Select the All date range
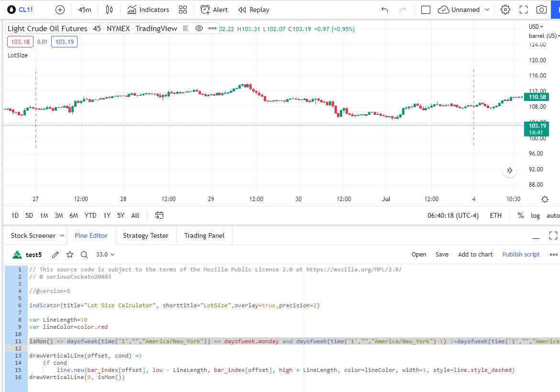This screenshot has height=392, width=560. coord(135,215)
